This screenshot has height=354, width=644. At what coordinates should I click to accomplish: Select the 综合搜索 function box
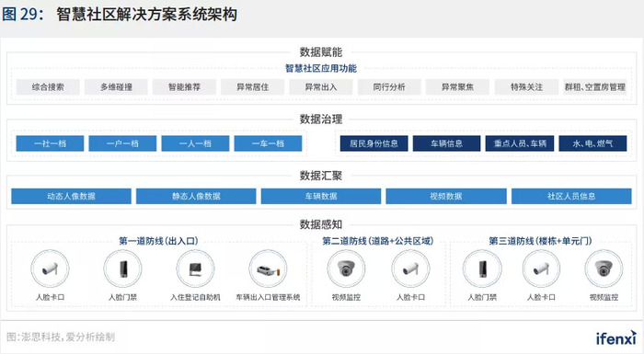point(48,87)
